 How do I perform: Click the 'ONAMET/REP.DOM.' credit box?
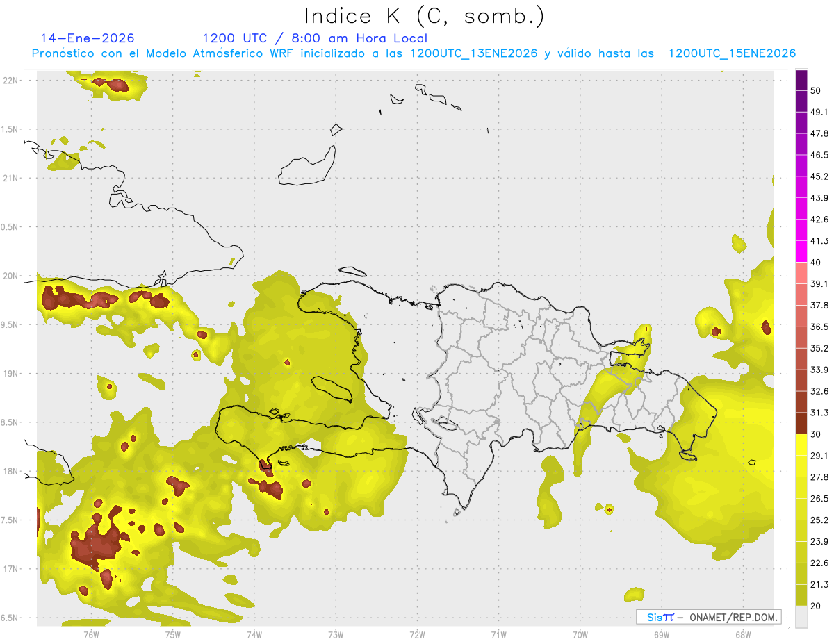point(709,617)
